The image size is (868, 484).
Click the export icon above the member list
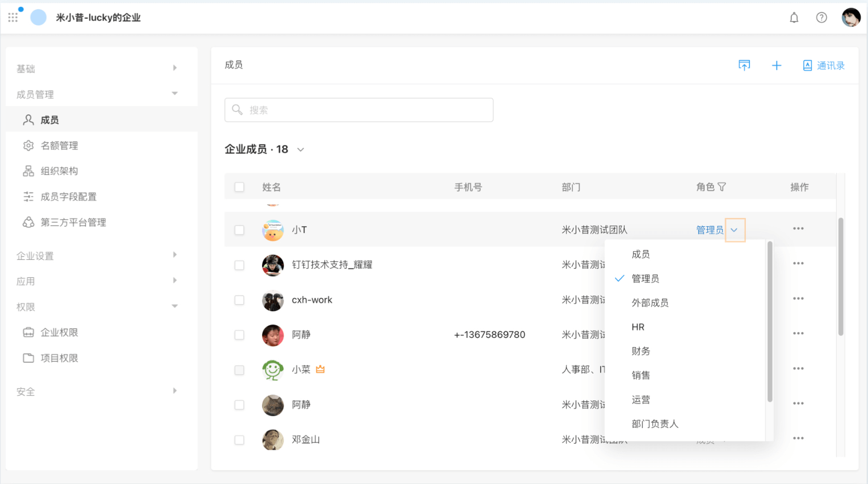[x=744, y=65]
